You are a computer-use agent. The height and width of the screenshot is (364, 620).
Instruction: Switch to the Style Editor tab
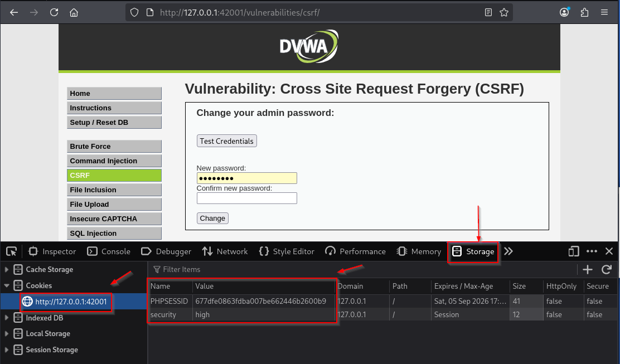287,251
